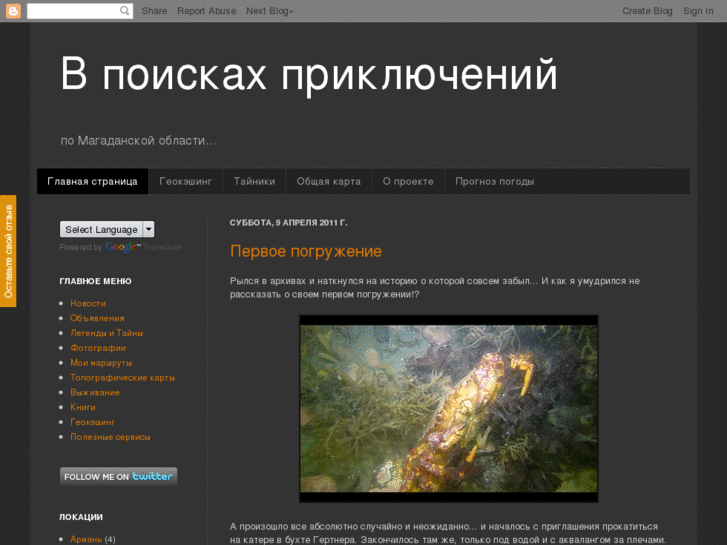Open the blog title В поисках приключений
Viewport: 727px width, 545px height.
309,74
